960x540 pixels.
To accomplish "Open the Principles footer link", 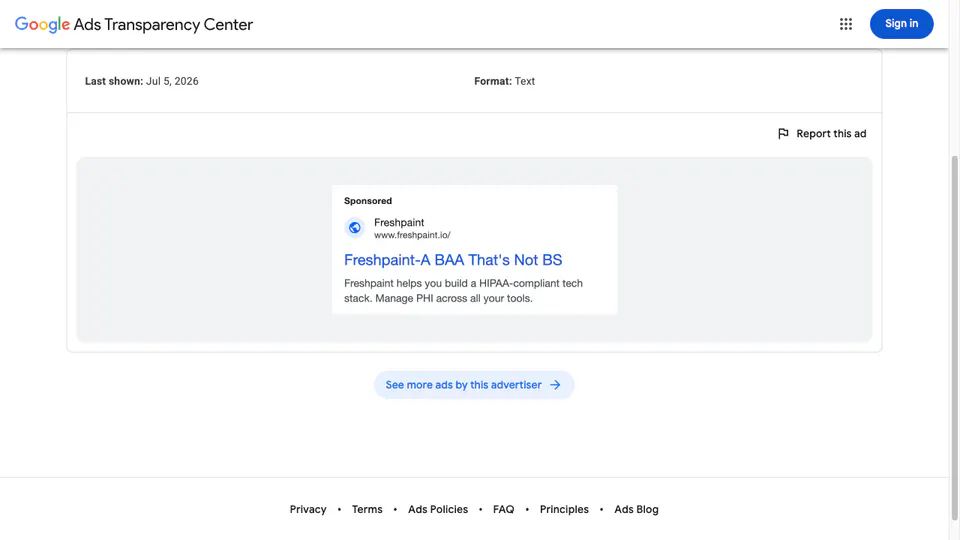I will point(564,509).
